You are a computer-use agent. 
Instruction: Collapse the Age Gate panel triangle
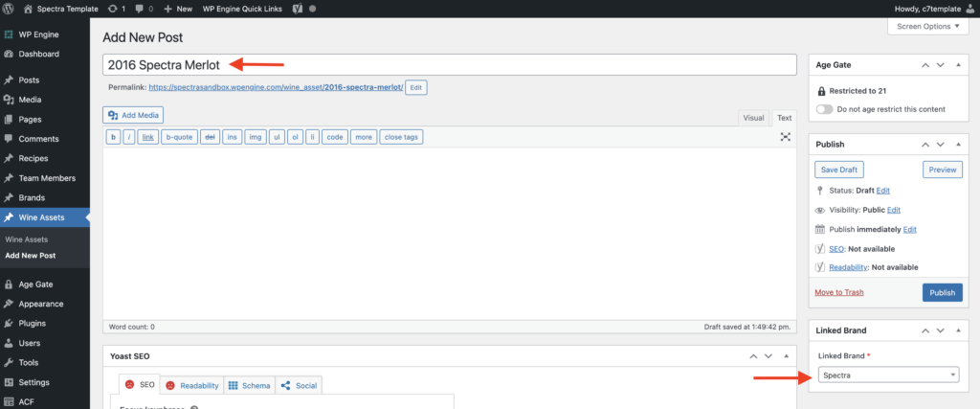coord(958,65)
